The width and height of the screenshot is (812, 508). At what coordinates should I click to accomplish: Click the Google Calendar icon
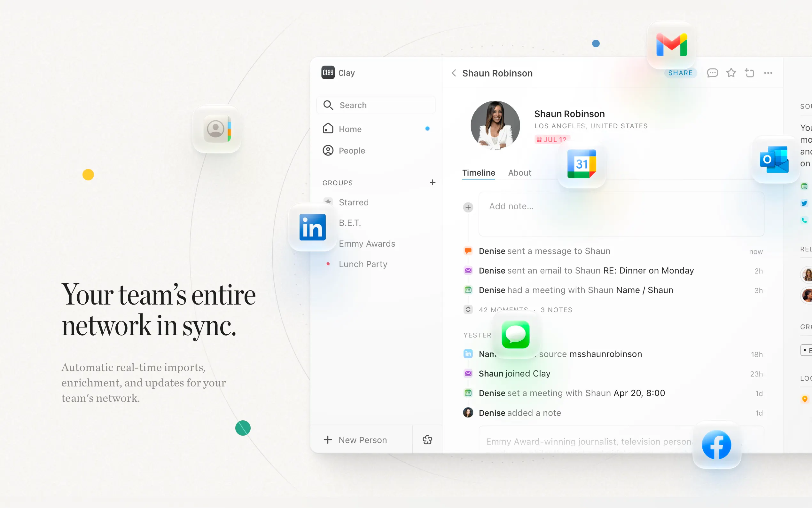(582, 164)
